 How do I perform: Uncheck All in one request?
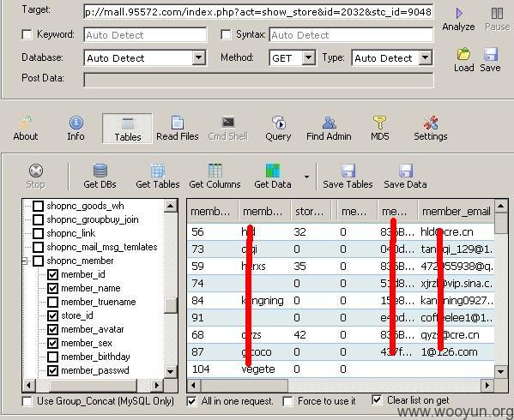[x=191, y=401]
